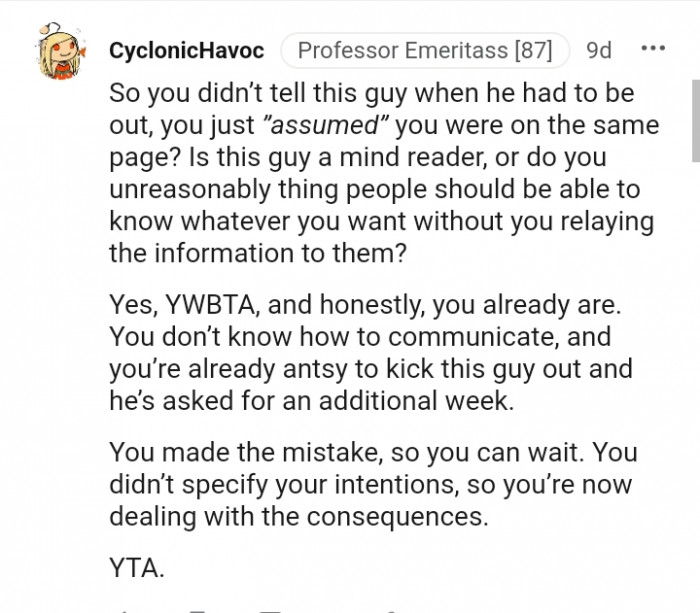Open the CyclonicHavoc username profile link
Image resolution: width=700 pixels, height=613 pixels.
pos(187,50)
